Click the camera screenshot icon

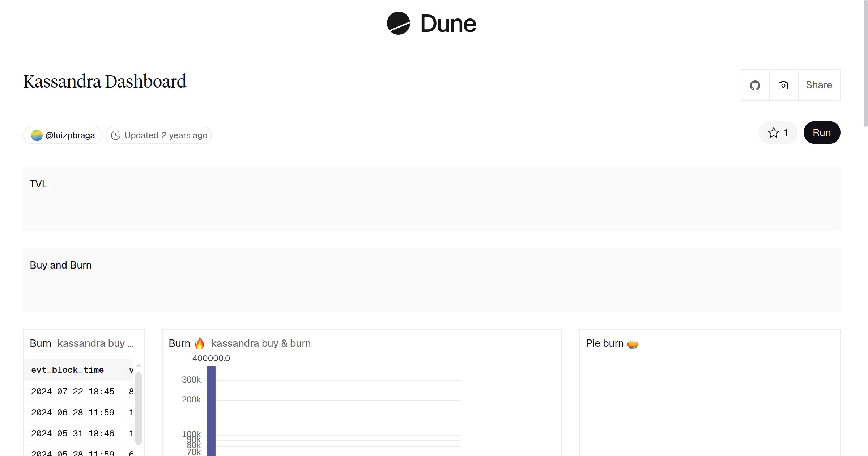[783, 85]
